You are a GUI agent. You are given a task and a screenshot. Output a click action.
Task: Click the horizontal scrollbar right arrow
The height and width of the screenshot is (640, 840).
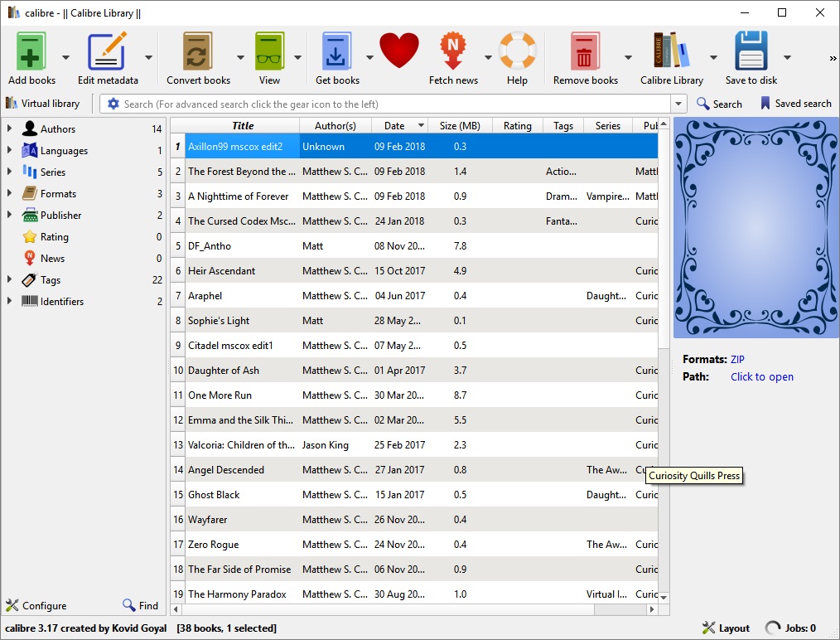pos(652,609)
